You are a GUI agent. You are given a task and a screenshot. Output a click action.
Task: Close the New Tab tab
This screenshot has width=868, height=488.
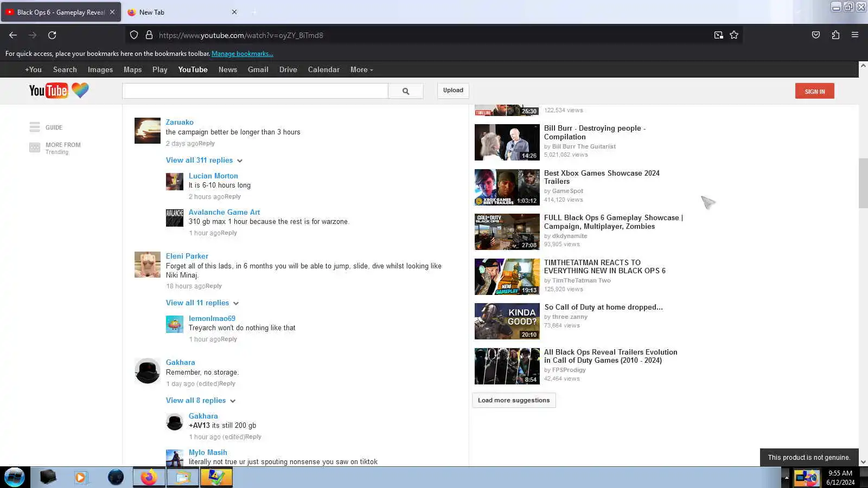(234, 12)
